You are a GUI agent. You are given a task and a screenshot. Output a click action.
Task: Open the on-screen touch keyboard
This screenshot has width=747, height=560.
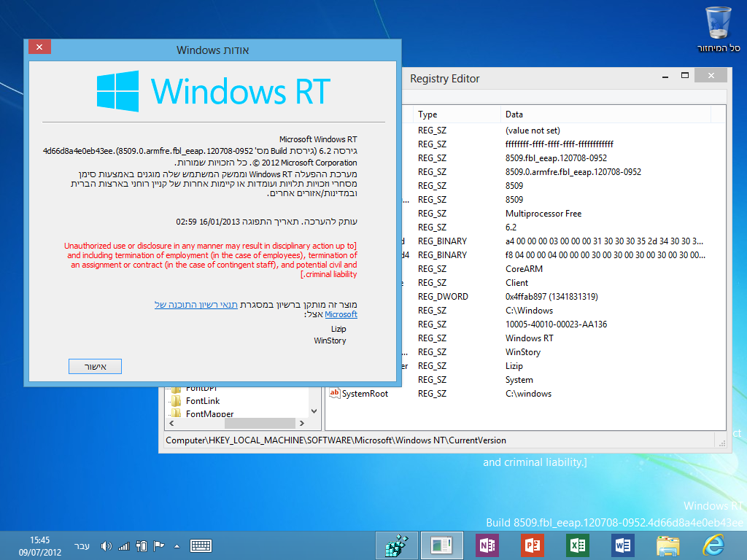tap(201, 545)
